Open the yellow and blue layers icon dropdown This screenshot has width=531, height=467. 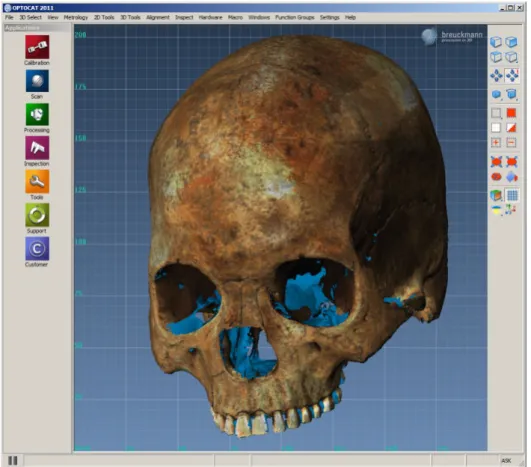[x=496, y=210]
